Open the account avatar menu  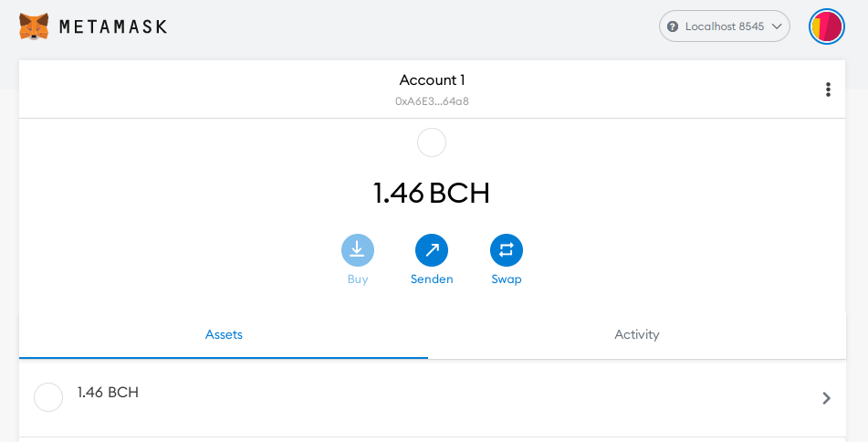(x=827, y=26)
